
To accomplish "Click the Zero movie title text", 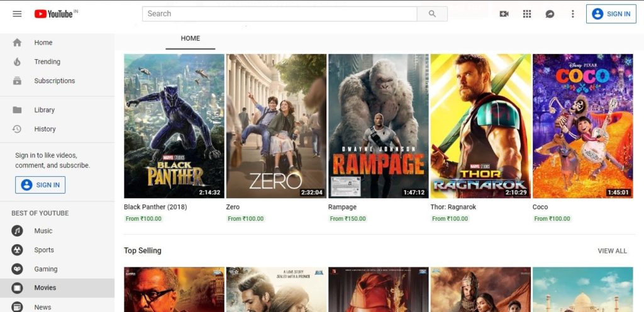I will coord(233,207).
